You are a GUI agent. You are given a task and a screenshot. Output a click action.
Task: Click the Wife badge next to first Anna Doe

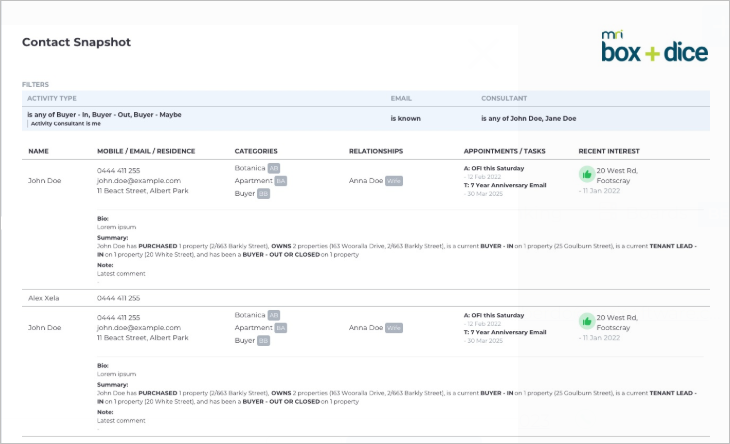pyautogui.click(x=394, y=181)
